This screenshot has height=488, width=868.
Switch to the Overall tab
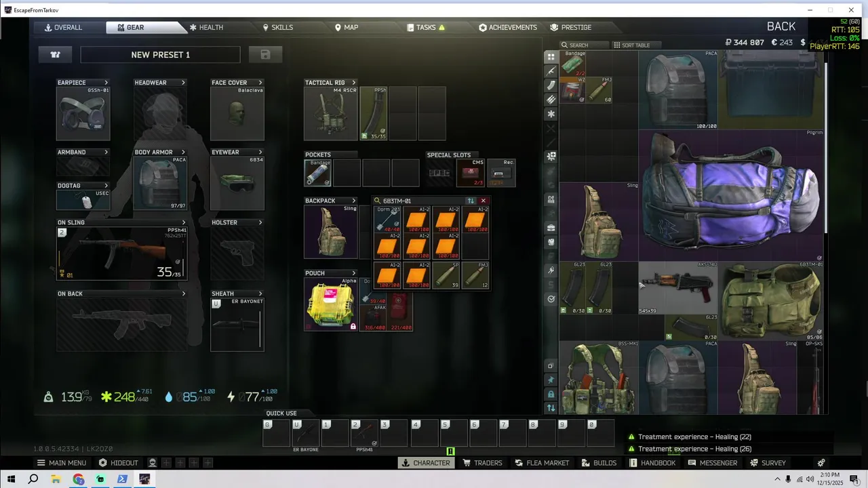[63, 28]
